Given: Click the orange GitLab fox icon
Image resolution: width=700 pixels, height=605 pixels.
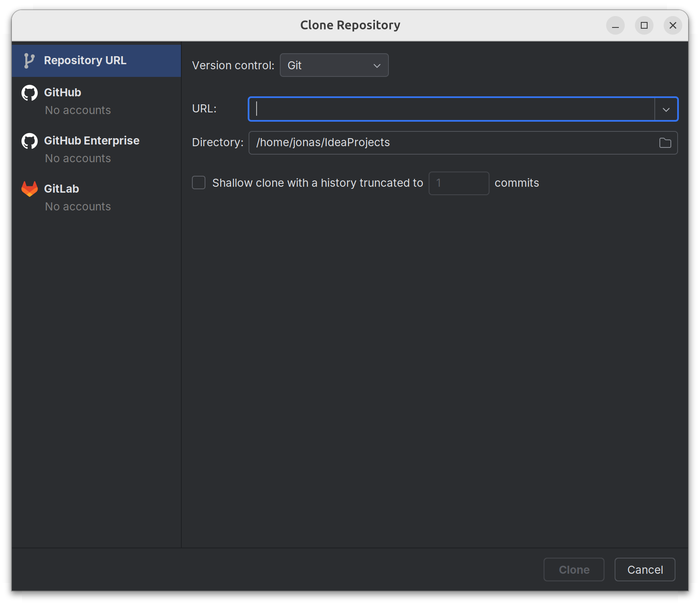Looking at the screenshot, I should 30,189.
